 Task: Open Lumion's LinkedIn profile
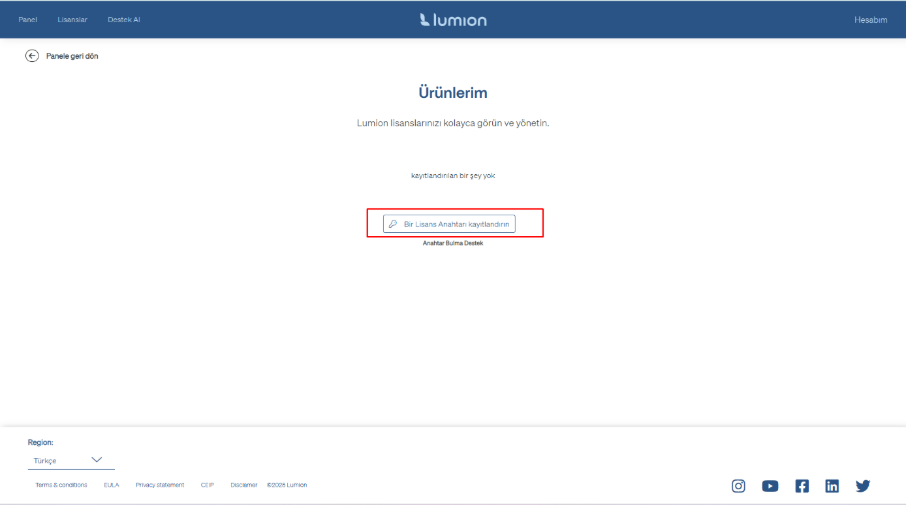832,486
